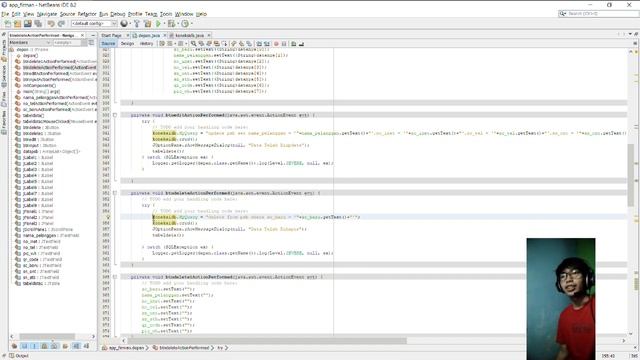Toggle Highlight Search in the editor toolbar
This screenshot has height=360, width=640.
point(216,44)
